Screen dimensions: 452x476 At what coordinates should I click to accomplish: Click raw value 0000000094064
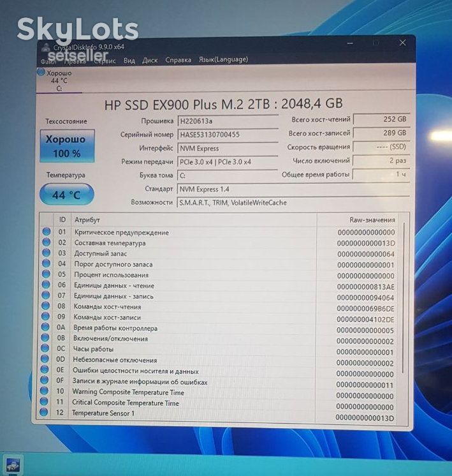[x=365, y=298]
